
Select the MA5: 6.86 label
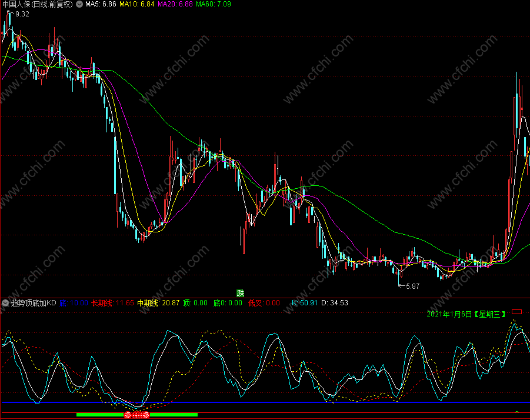coord(101,4)
